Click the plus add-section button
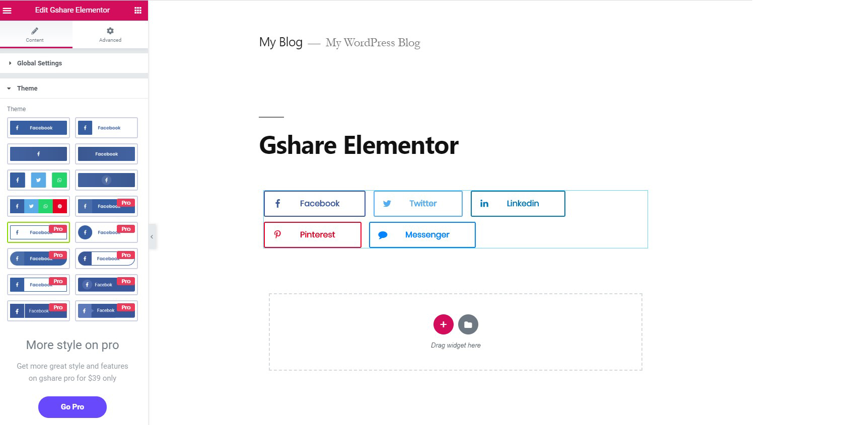The image size is (868, 425). pos(444,324)
